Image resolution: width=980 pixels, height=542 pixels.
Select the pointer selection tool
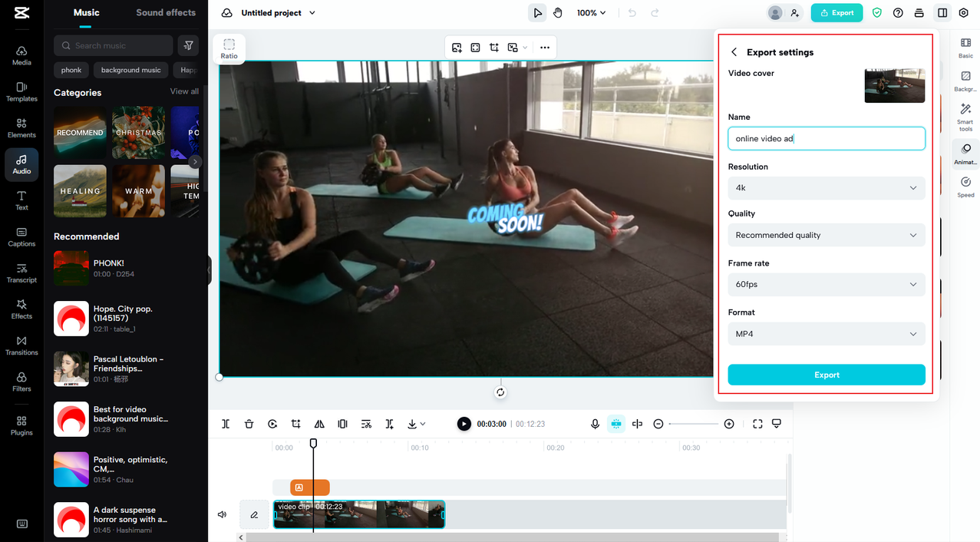tap(538, 12)
